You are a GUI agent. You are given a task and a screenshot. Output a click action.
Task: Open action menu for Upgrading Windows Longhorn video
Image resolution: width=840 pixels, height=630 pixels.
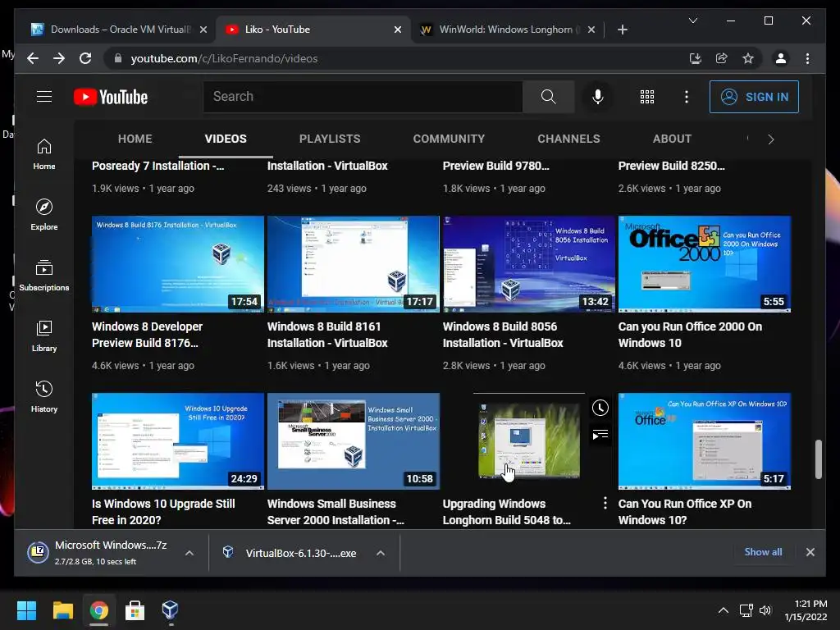point(605,503)
